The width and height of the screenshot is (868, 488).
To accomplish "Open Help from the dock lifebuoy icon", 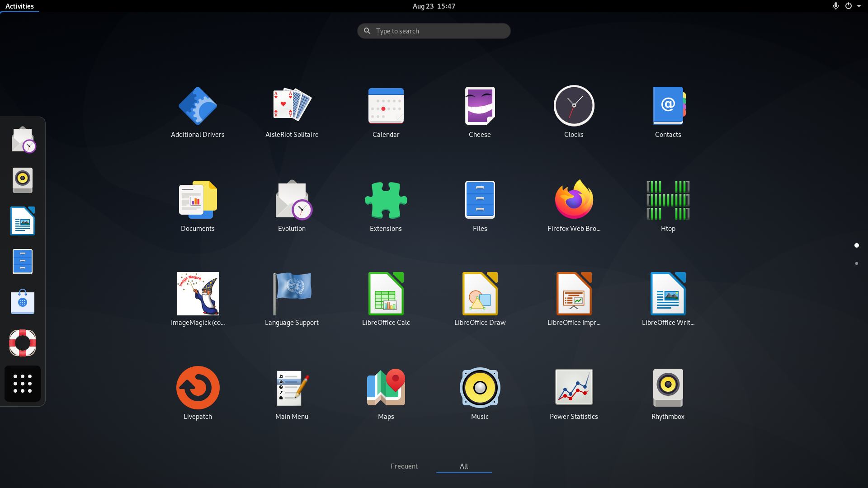I will tap(22, 343).
